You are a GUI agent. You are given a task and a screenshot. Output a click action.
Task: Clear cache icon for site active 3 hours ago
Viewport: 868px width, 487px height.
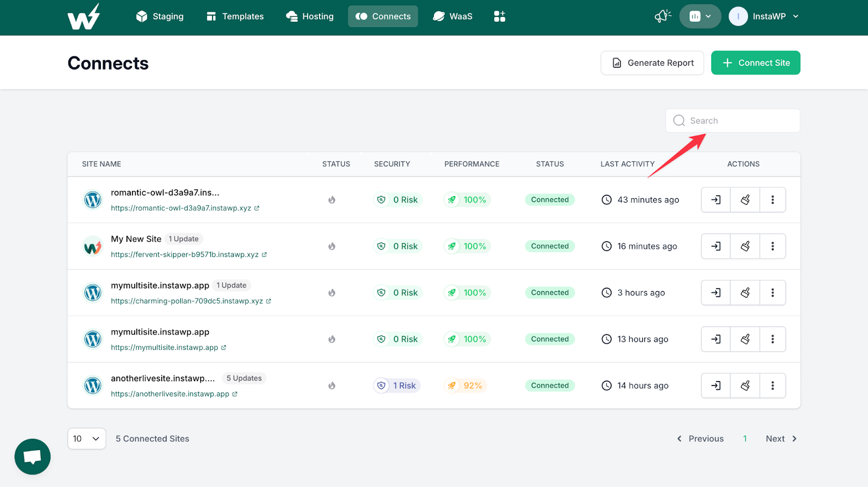(745, 293)
